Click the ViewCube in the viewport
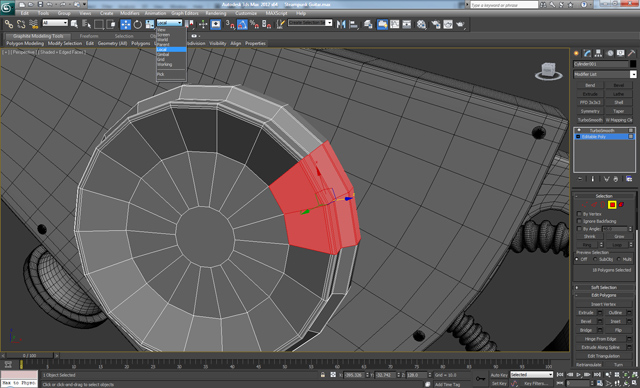 (x=548, y=71)
